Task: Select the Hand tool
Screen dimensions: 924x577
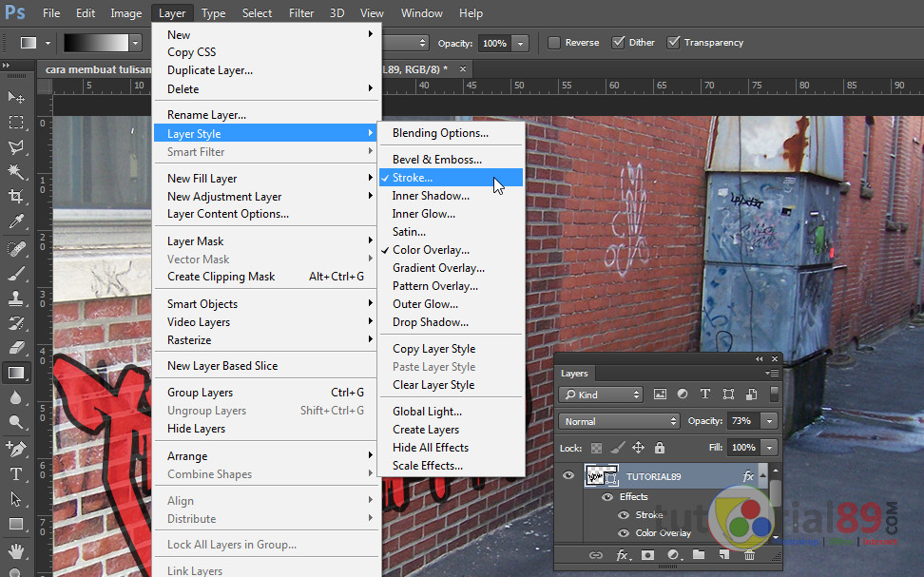Action: [x=16, y=551]
